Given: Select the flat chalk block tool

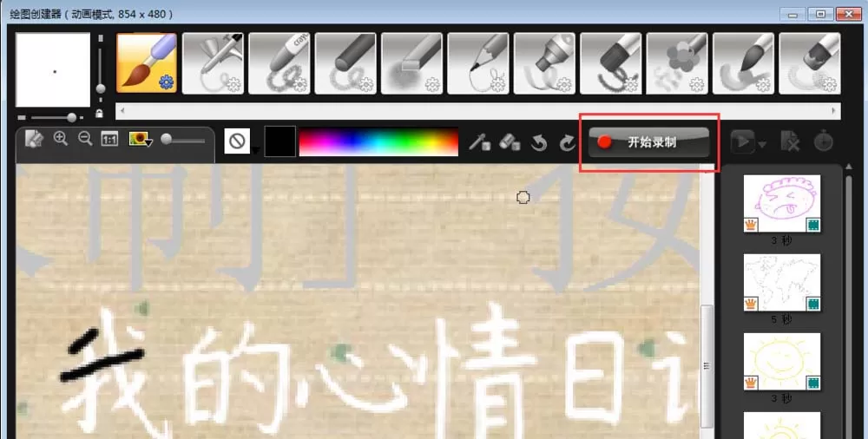Looking at the screenshot, I should 411,62.
